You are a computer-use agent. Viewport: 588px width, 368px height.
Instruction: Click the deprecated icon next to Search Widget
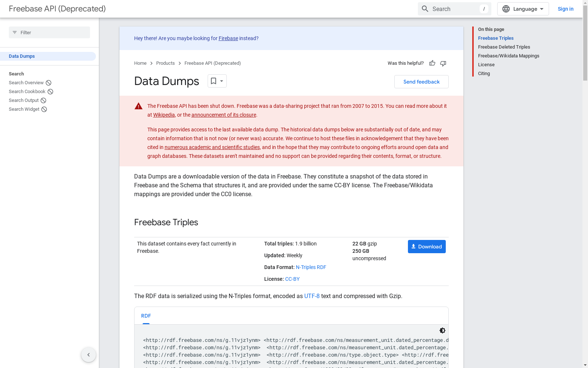point(44,109)
